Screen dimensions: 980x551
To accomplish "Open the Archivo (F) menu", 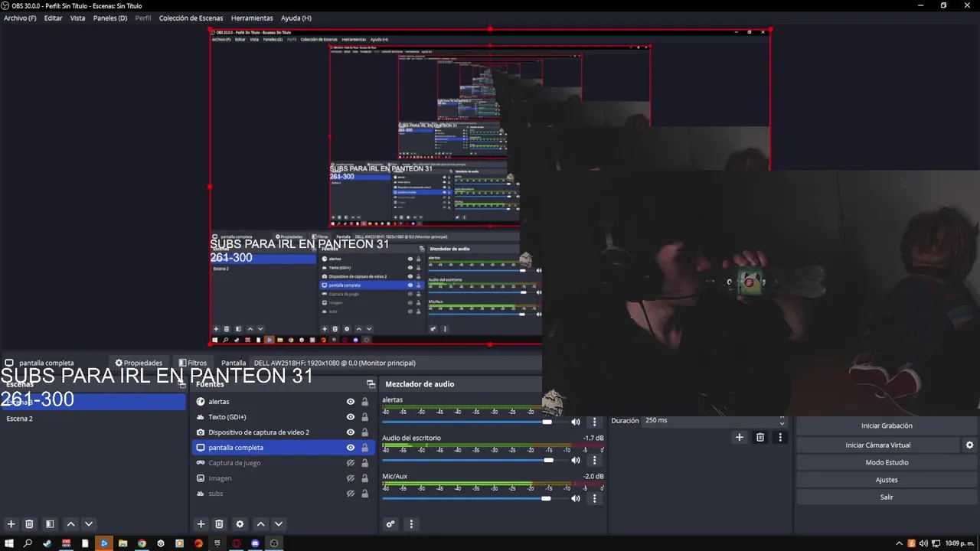I will (x=20, y=18).
